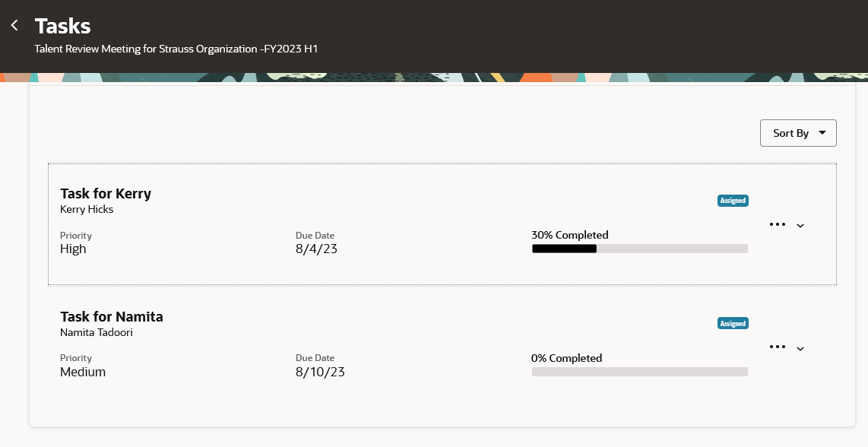The width and height of the screenshot is (868, 447).
Task: Open the actions menu for Task for Kerry
Action: pos(778,224)
